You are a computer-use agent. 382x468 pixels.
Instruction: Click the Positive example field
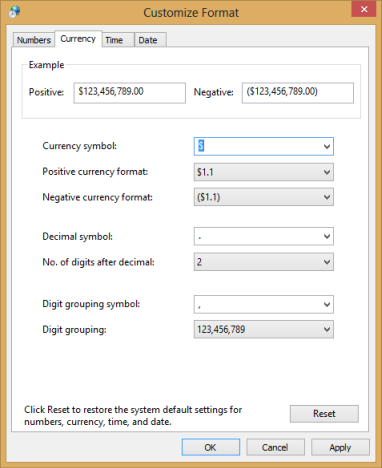tap(130, 93)
